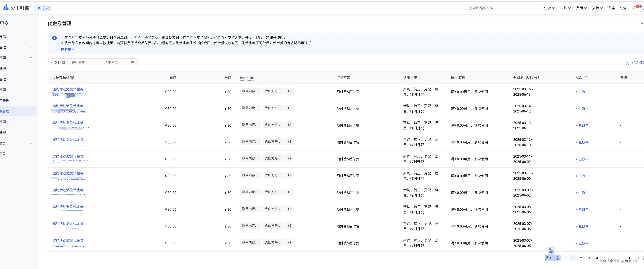Click the voucher redeem icon at right
Screen dimensions: 644x269
pos(627,63)
